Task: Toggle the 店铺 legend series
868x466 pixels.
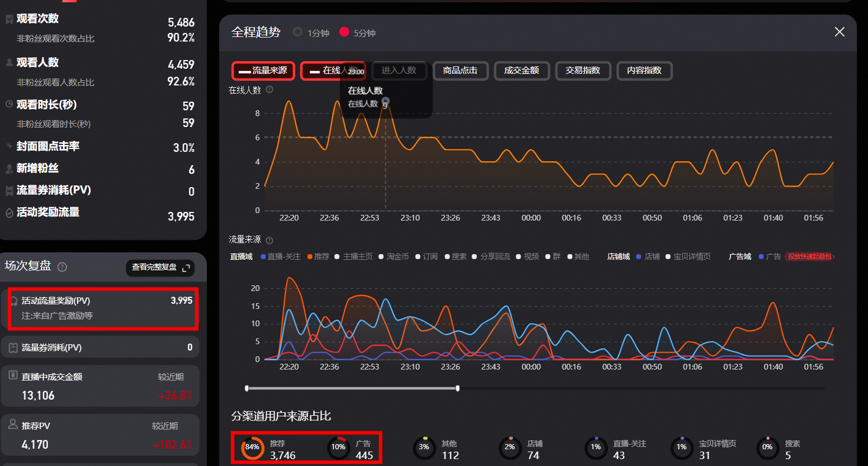Action: [648, 256]
